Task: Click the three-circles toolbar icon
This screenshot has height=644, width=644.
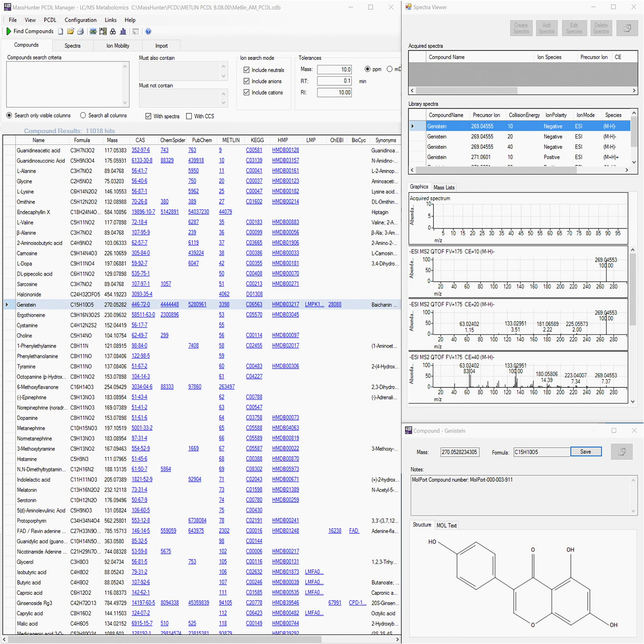Action: (x=113, y=31)
